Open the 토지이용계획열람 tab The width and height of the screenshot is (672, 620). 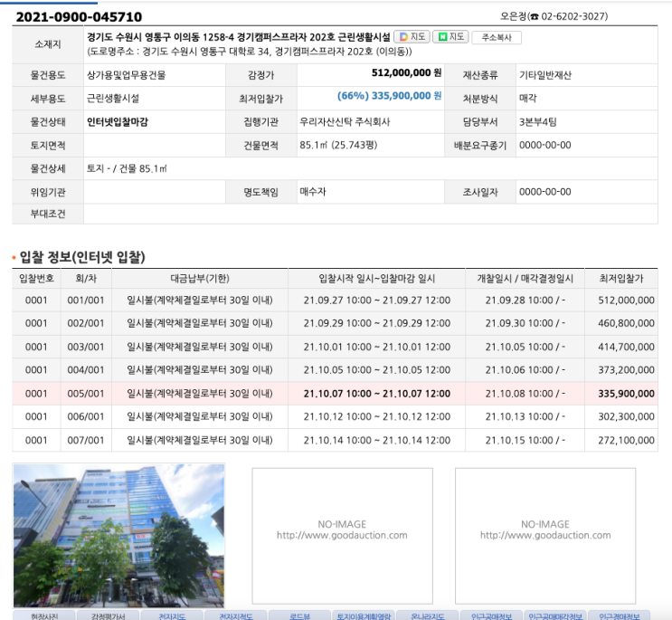(x=364, y=615)
